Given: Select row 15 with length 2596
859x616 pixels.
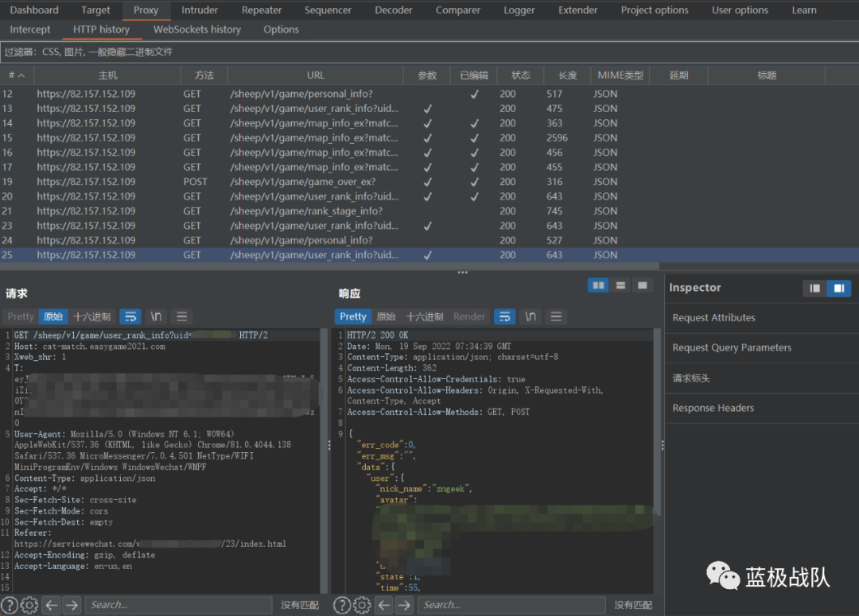Looking at the screenshot, I should pos(429,138).
